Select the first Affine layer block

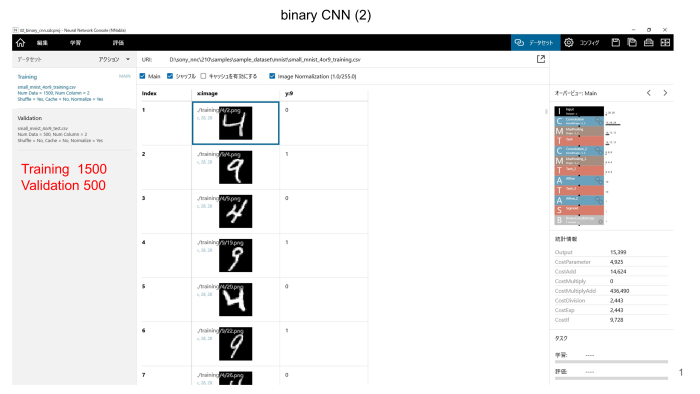[579, 180]
